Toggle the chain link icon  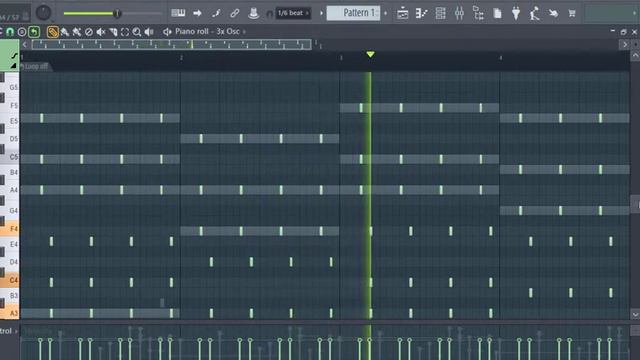(x=235, y=13)
